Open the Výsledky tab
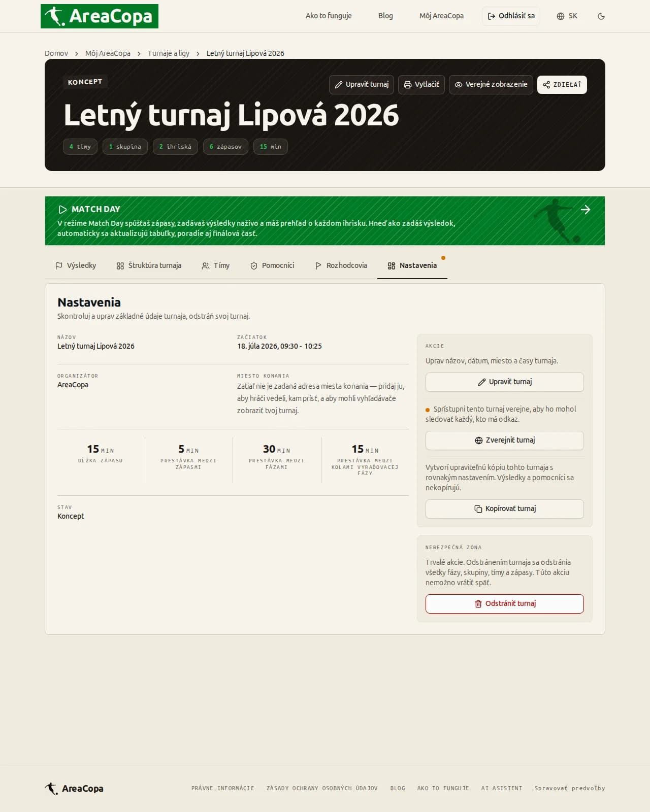Image resolution: width=650 pixels, height=812 pixels. coord(76,265)
